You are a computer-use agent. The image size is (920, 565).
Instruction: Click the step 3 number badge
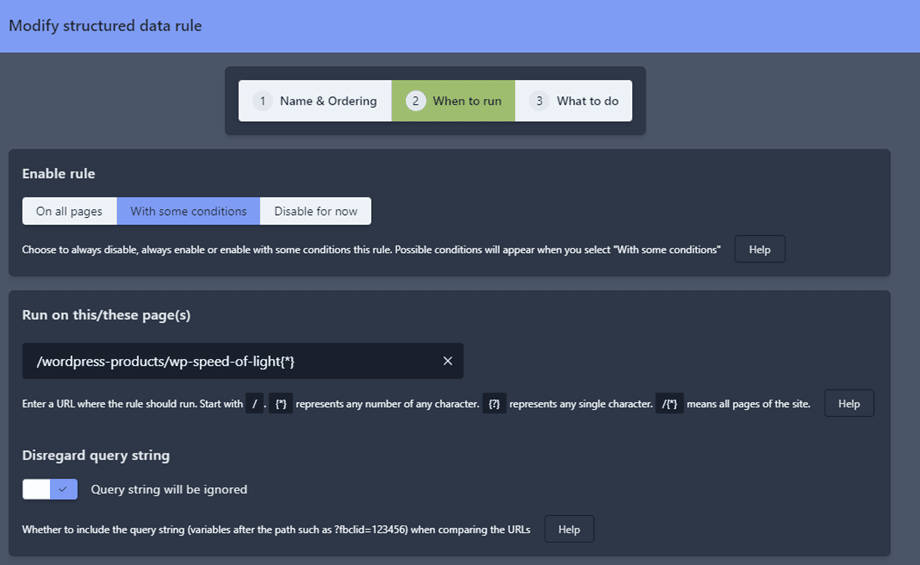coord(539,101)
